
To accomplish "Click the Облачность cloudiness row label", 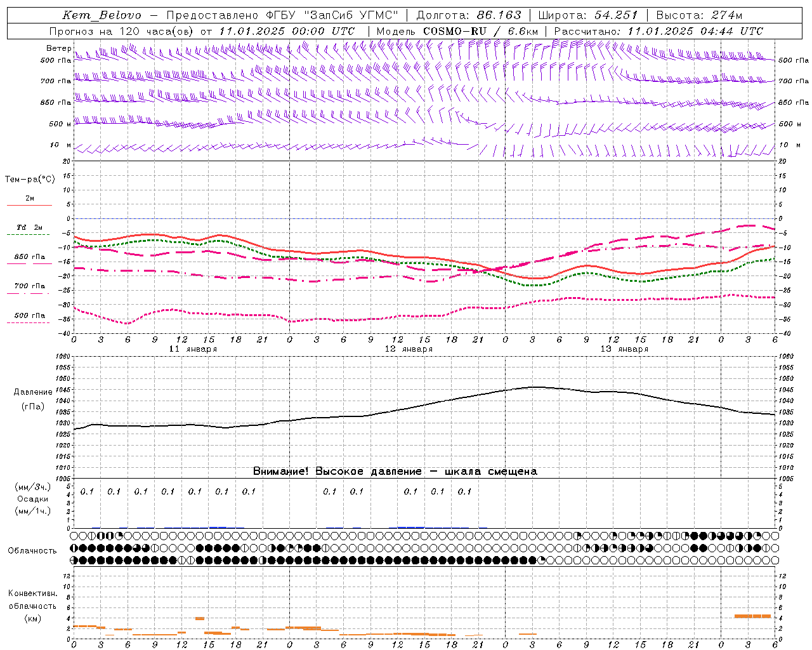I will tap(32, 551).
